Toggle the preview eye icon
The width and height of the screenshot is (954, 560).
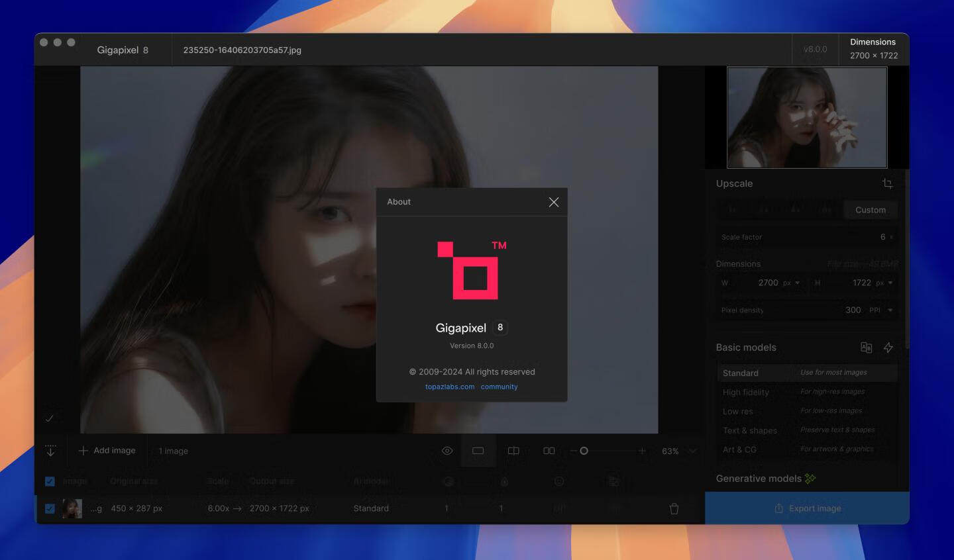447,451
